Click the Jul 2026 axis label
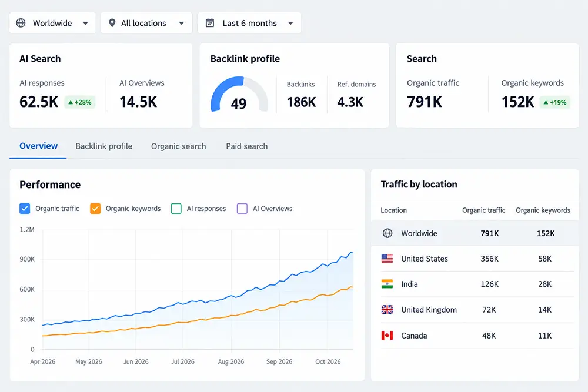The image size is (588, 392). click(x=183, y=361)
